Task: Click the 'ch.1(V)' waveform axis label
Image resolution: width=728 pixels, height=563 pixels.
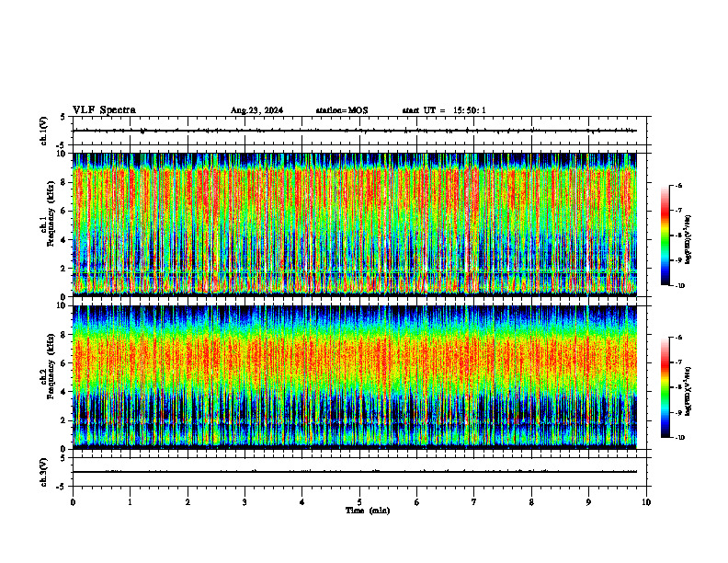Action: 43,131
